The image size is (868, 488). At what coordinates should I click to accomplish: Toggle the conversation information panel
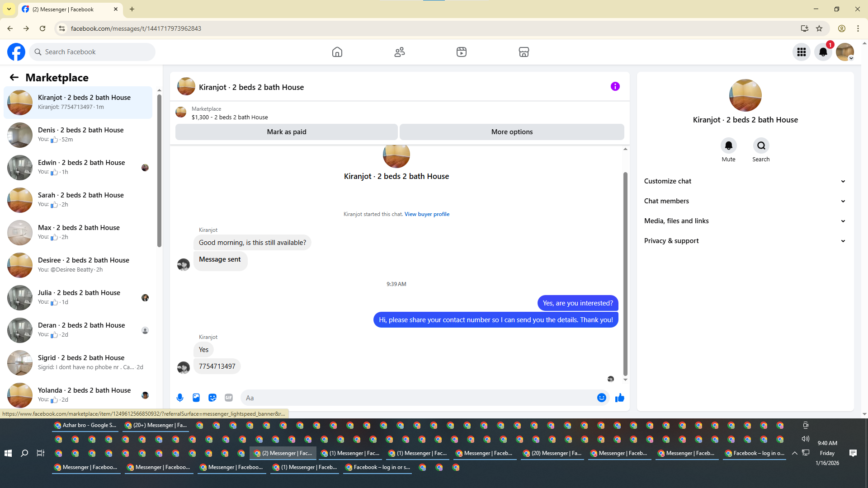click(615, 86)
